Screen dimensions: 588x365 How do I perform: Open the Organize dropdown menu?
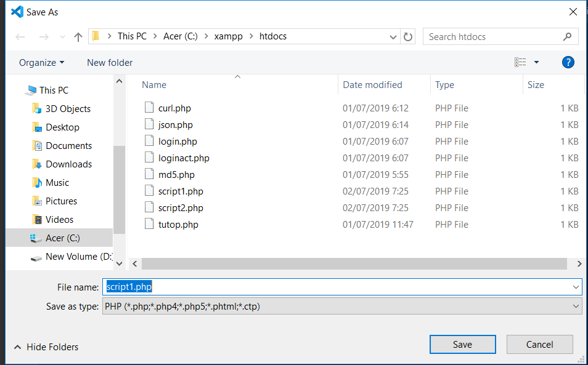(x=41, y=63)
